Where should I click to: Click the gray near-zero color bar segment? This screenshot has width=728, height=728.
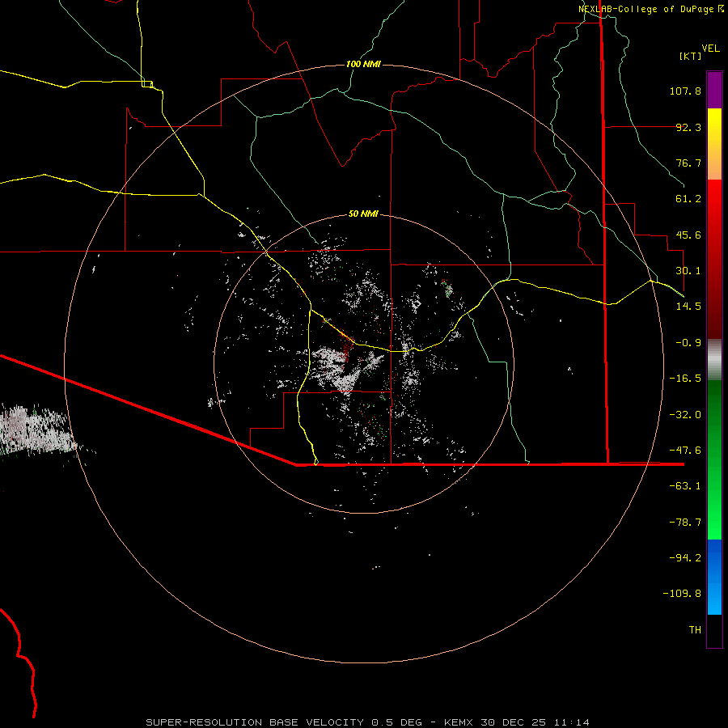pyautogui.click(x=714, y=360)
